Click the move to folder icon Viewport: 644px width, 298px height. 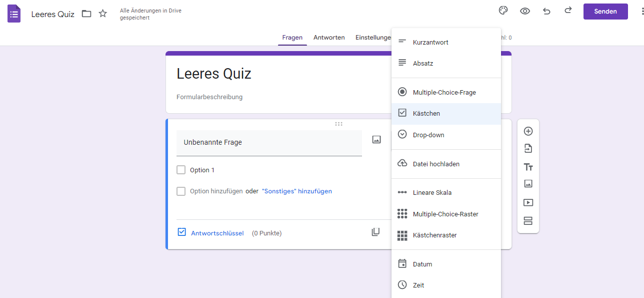[x=86, y=14]
